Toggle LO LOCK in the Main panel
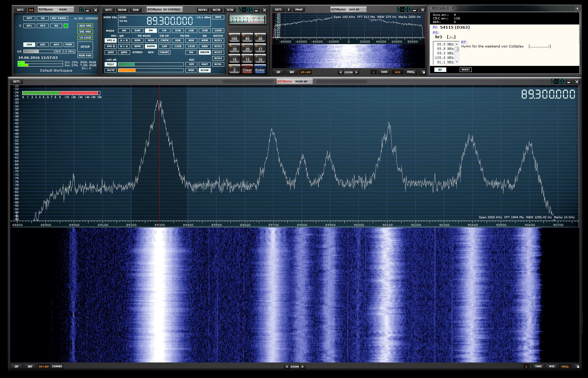 click(85, 38)
